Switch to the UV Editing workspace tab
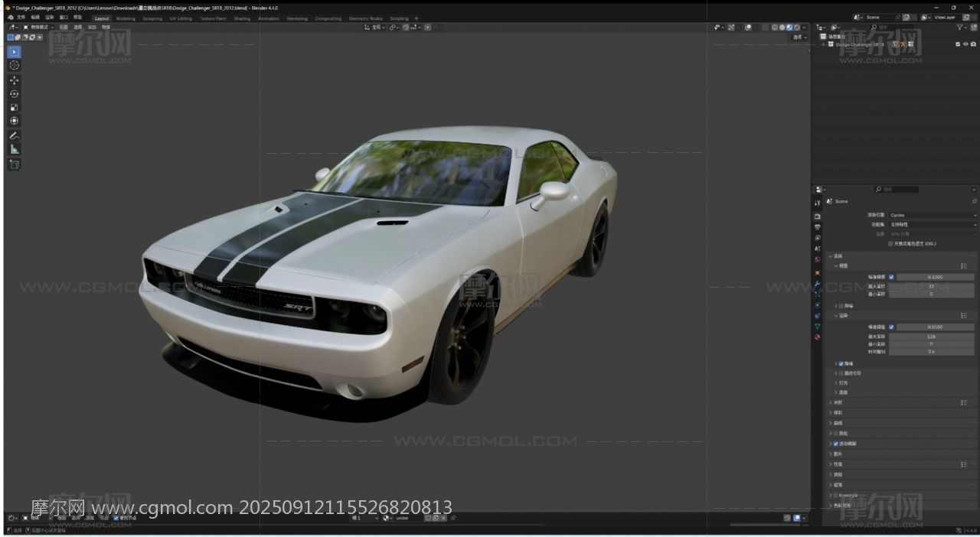 181,18
